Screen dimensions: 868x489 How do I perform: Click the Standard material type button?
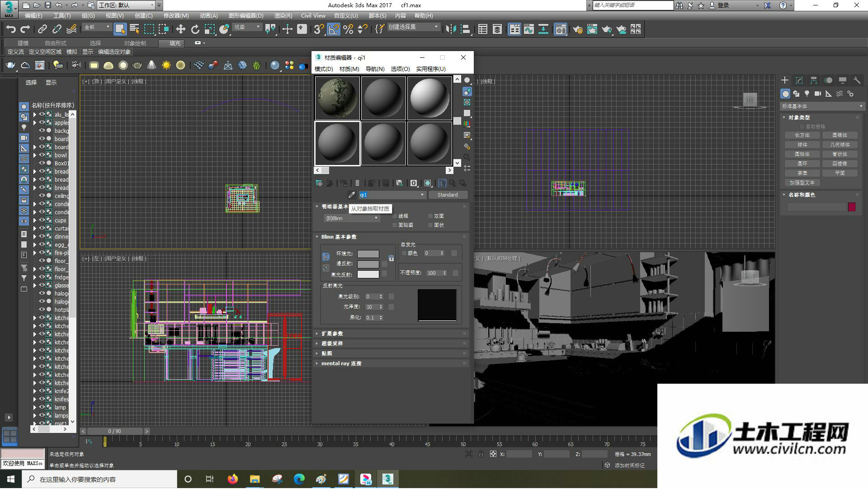(x=448, y=195)
